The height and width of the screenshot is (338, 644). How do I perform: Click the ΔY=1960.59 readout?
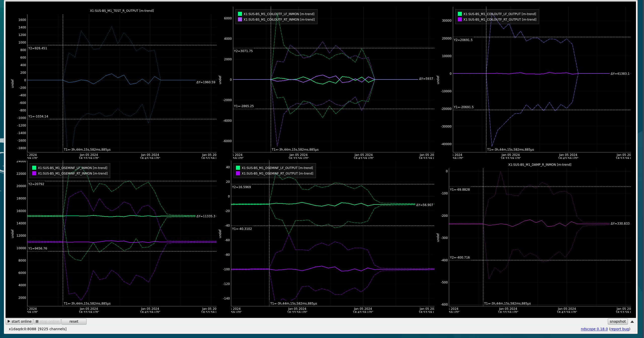coord(206,82)
